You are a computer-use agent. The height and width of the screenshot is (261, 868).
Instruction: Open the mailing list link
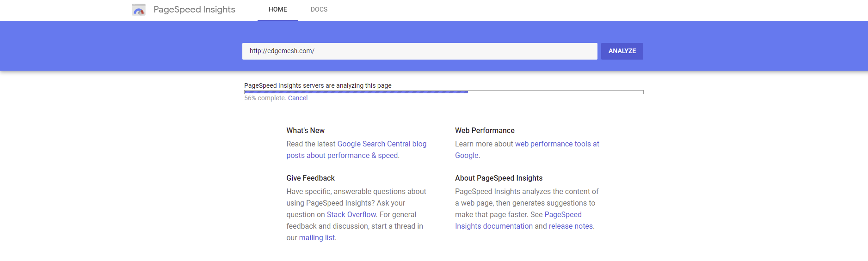pos(317,238)
